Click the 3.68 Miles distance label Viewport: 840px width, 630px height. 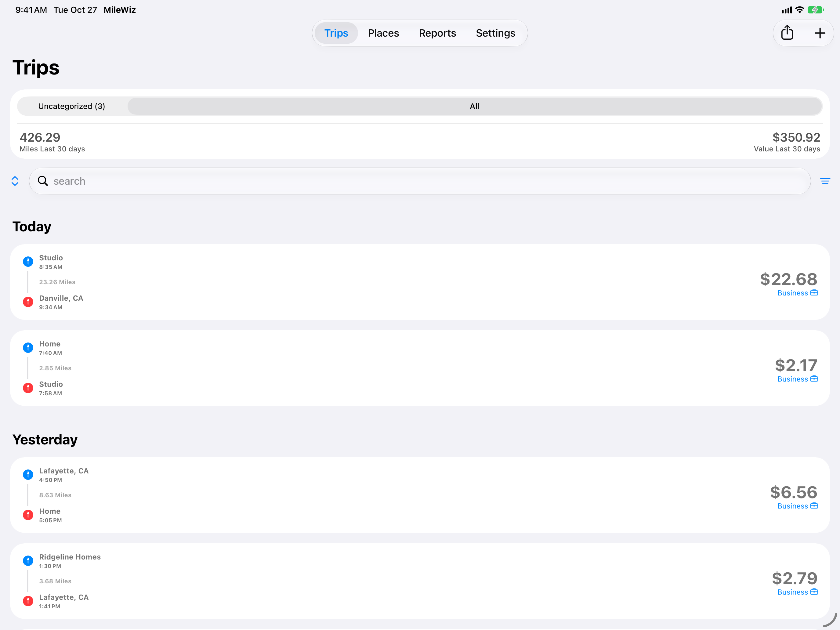(56, 581)
